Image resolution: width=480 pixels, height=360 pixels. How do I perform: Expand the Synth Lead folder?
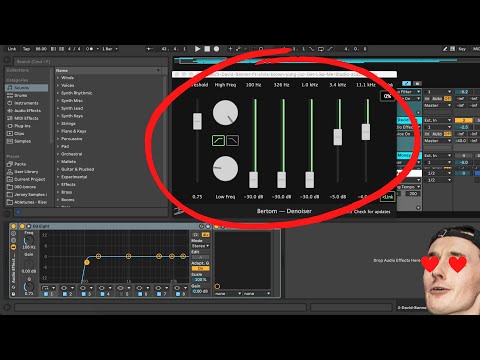pos(58,108)
